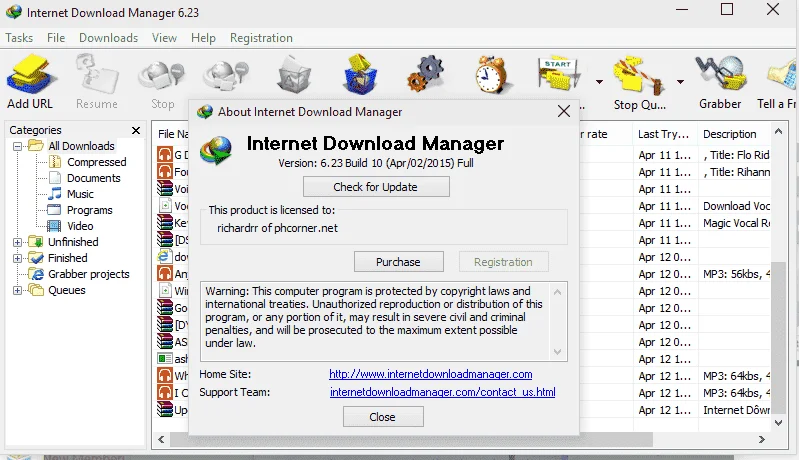Click the Stop All toolbar icon
The height and width of the screenshot is (460, 799).
226,75
